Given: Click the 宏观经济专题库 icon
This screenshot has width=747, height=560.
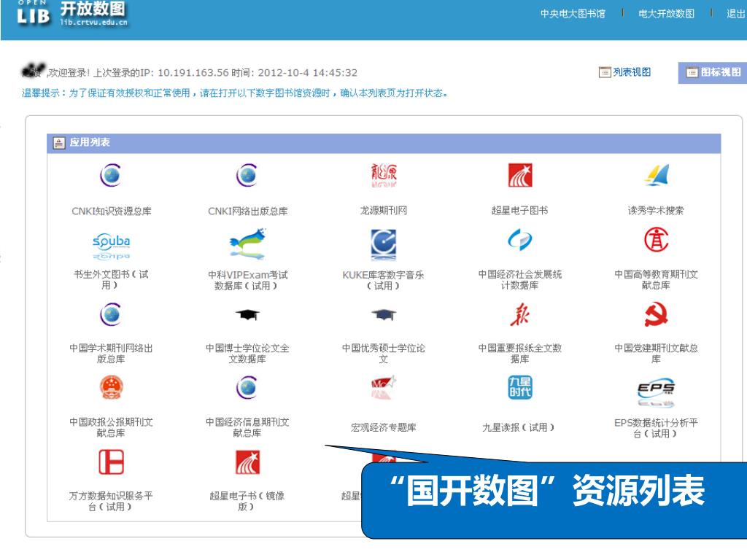Looking at the screenshot, I should 384,388.
